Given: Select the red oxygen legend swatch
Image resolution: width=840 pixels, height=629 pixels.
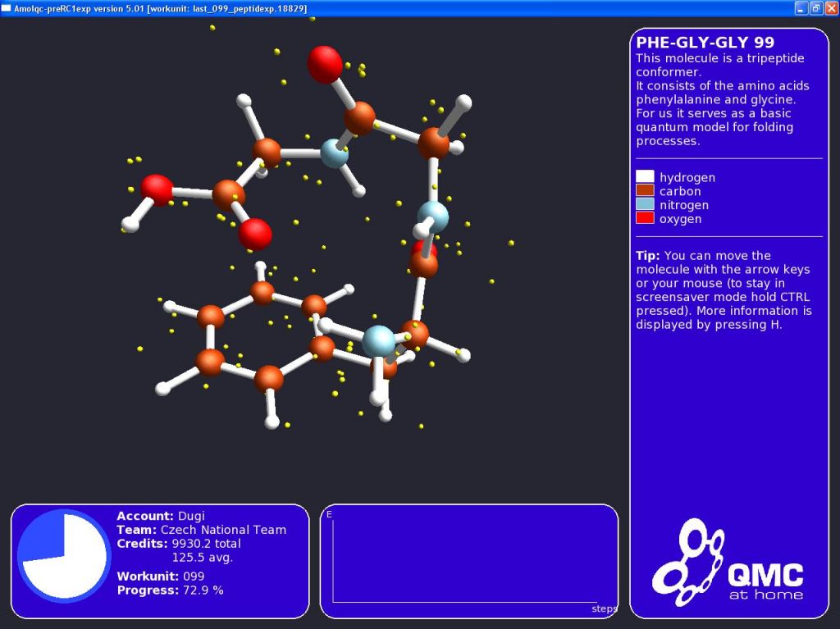Looking at the screenshot, I should coord(645,219).
